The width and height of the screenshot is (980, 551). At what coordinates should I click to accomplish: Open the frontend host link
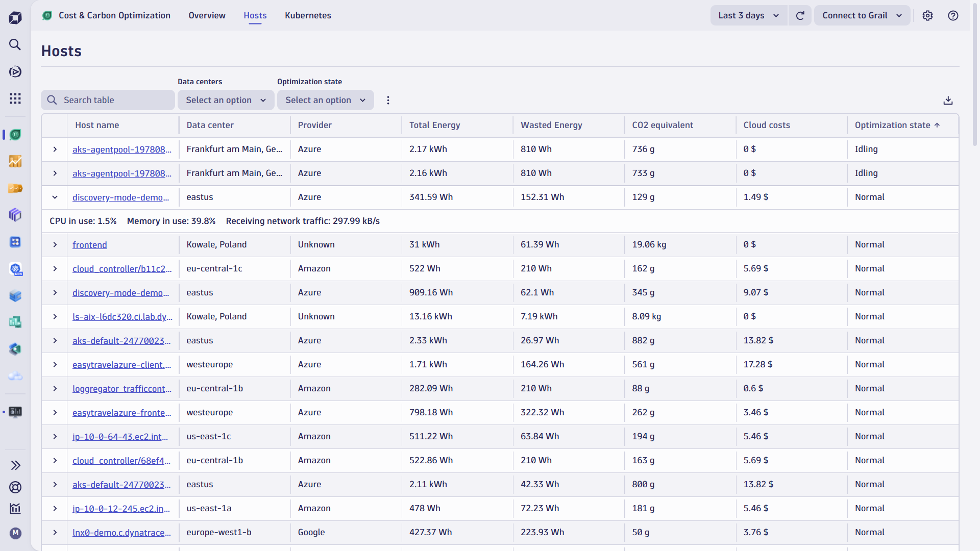coord(90,245)
